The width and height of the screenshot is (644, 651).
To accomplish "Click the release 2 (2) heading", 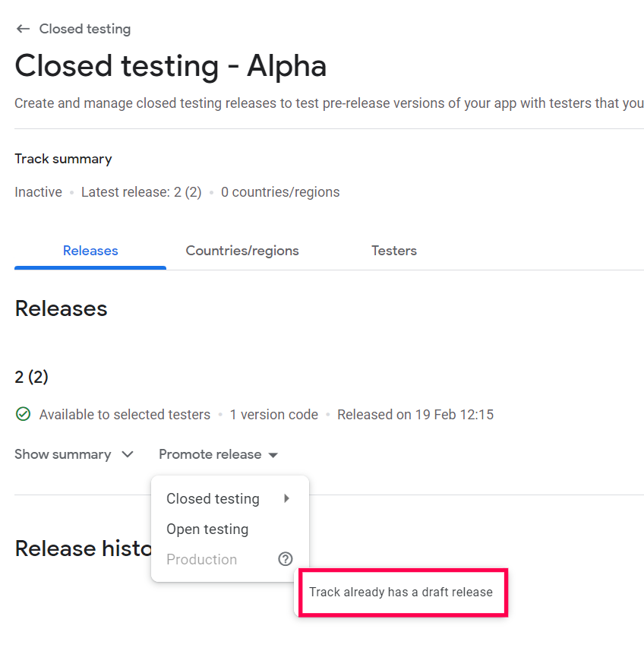I will [32, 377].
